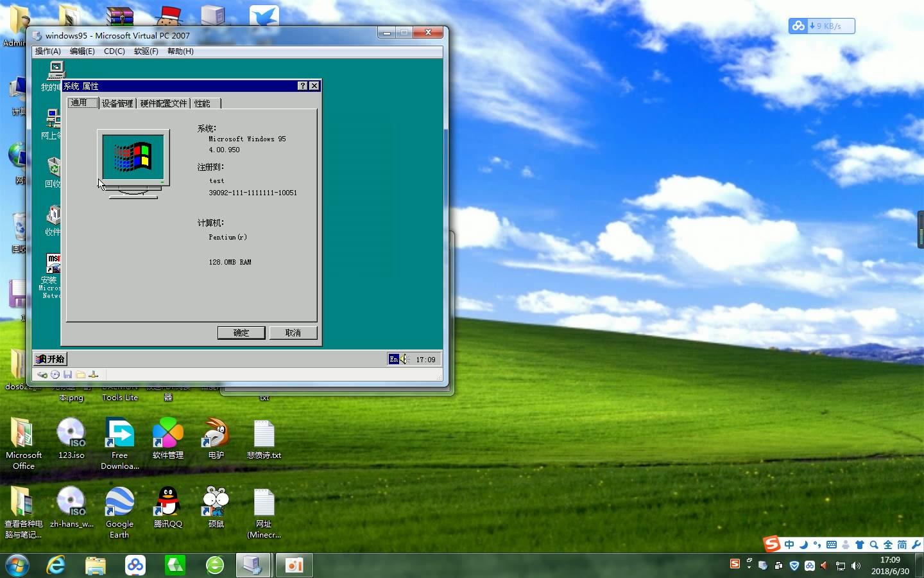924x578 pixels.
Task: Switch to the 硬件配置文件 tab
Action: coord(164,103)
